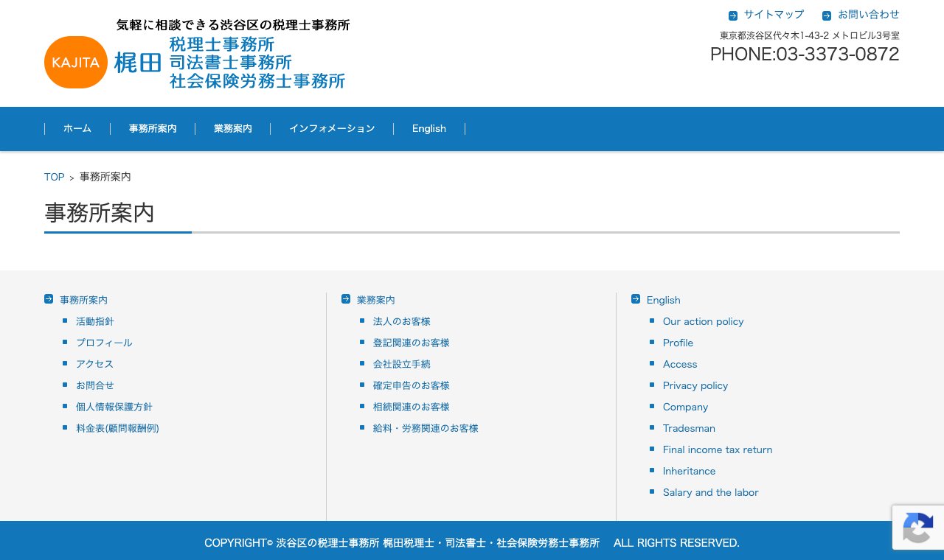Click arrow icon next to footer 業務案内

346,299
